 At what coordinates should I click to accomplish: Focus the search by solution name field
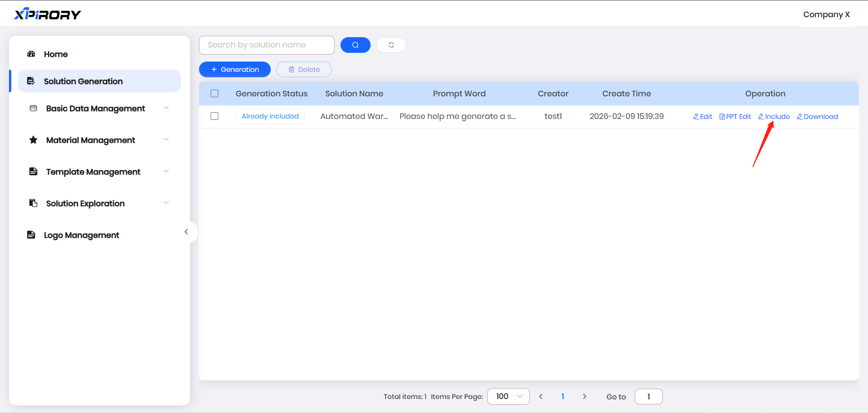pyautogui.click(x=266, y=45)
